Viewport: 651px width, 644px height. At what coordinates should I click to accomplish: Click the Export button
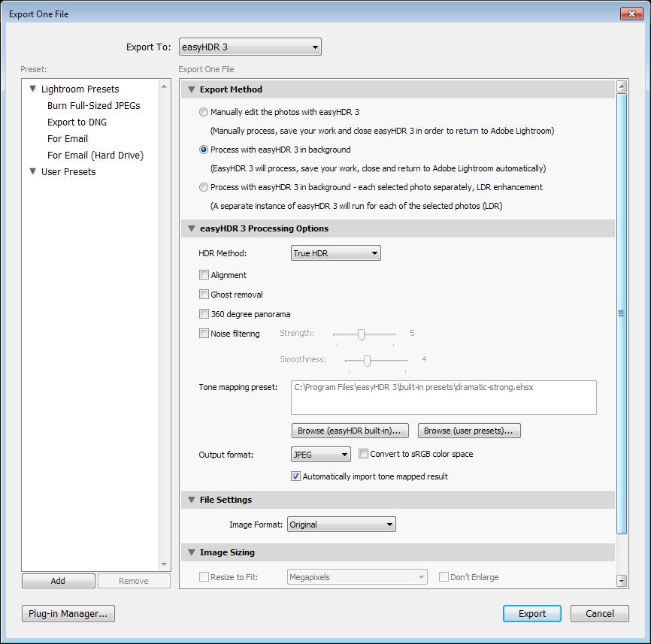pos(531,614)
